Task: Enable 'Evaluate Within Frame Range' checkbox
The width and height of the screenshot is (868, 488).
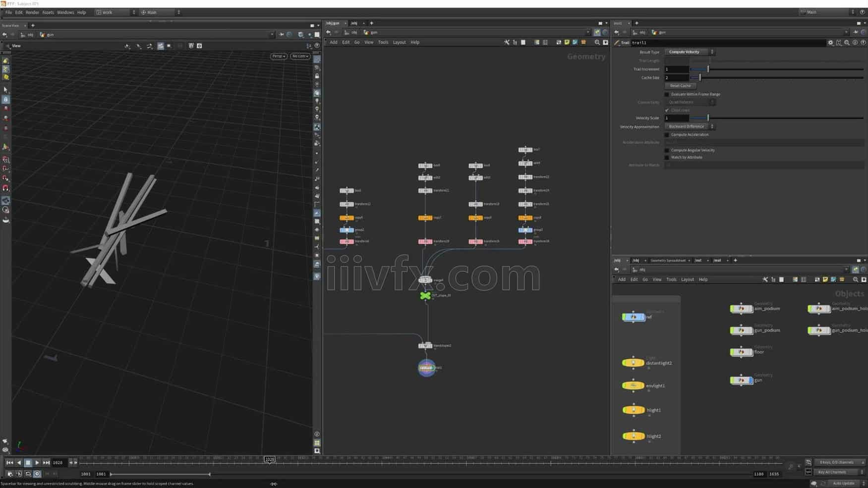Action: click(x=667, y=94)
